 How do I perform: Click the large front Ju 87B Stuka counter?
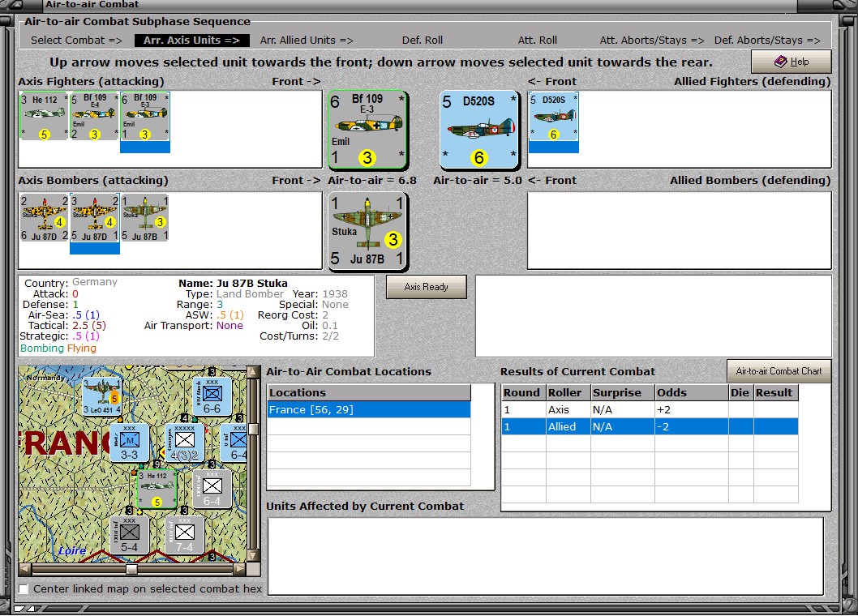point(367,232)
